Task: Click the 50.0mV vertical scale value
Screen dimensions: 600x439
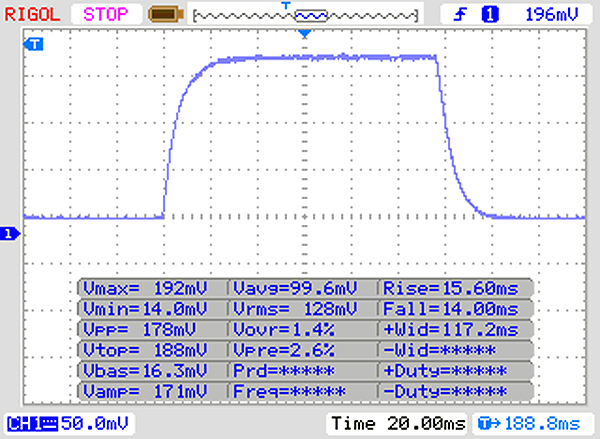Action: click(x=95, y=424)
